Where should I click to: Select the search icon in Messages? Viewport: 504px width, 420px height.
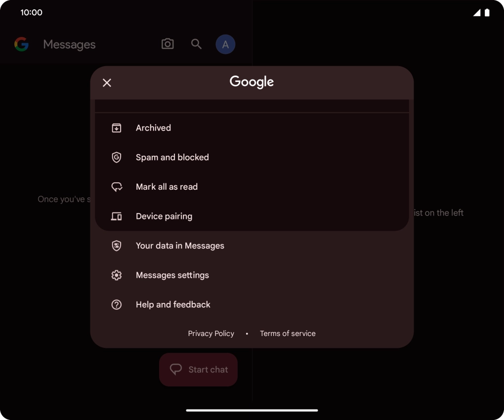(x=196, y=44)
